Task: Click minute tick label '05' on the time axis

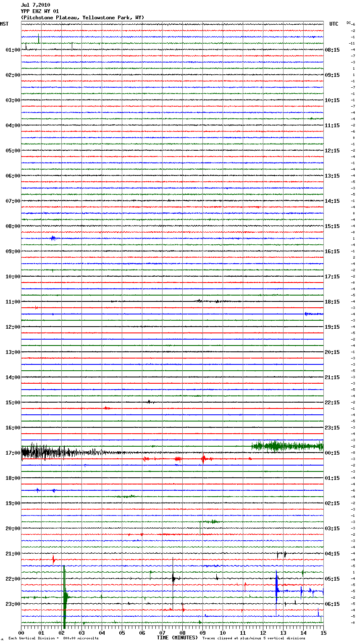Action: (122, 633)
